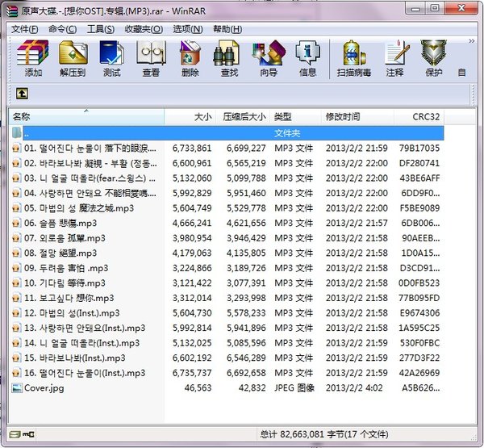Click the drive icon in status bar
The image size is (484, 448).
point(15,434)
